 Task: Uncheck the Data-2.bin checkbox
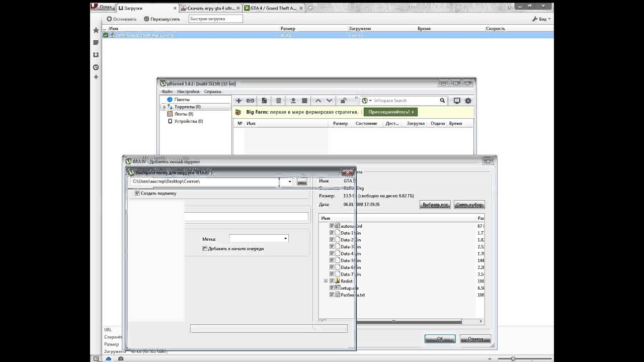[x=332, y=240]
